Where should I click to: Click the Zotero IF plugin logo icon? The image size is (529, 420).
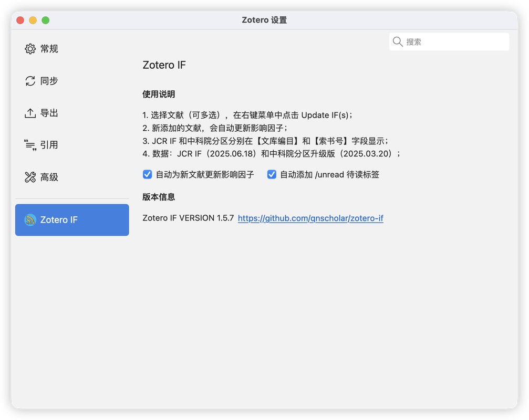coord(30,220)
